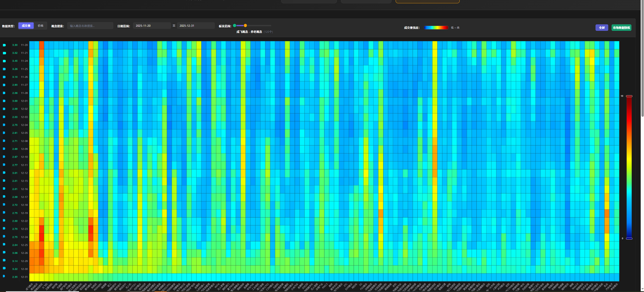Click the 全屏 fullscreen button
The height and width of the screenshot is (292, 644).
point(602,28)
